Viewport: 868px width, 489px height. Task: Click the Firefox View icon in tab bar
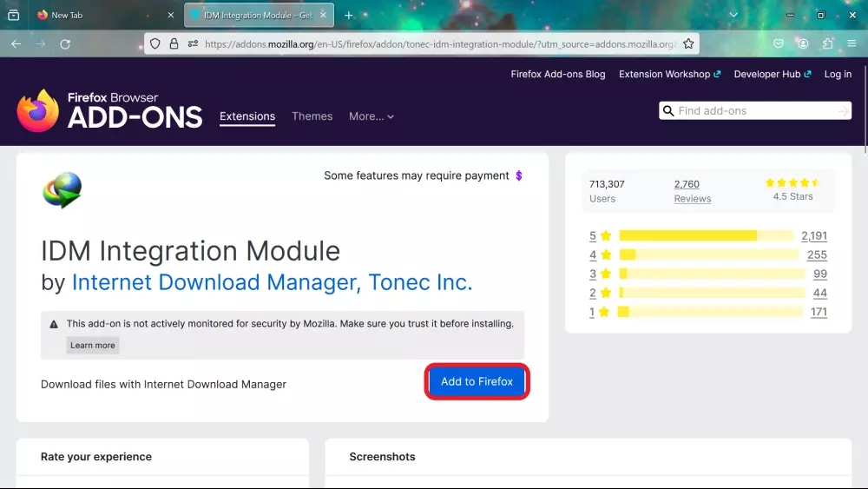[x=14, y=15]
